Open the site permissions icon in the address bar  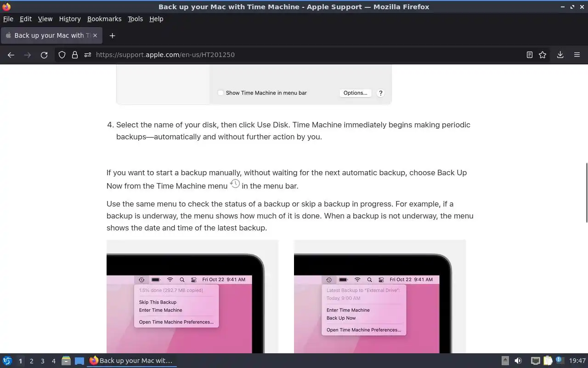coord(88,55)
